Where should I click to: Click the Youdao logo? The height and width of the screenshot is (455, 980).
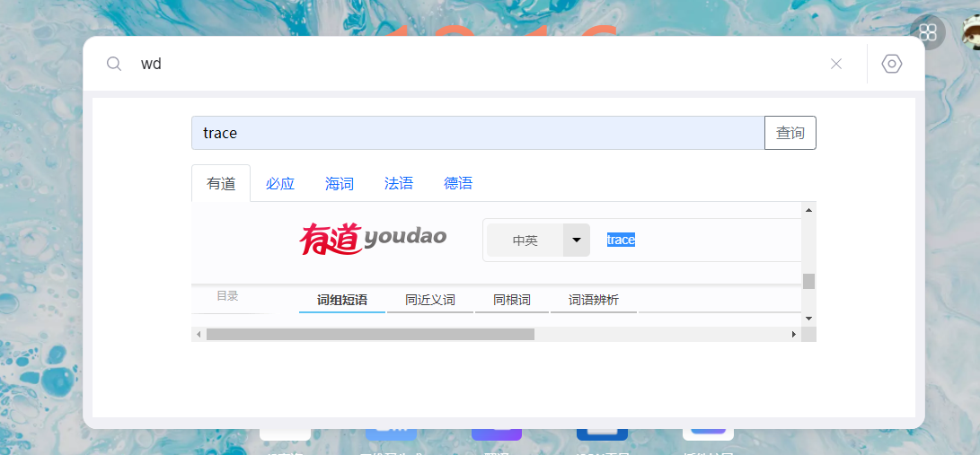tap(373, 240)
